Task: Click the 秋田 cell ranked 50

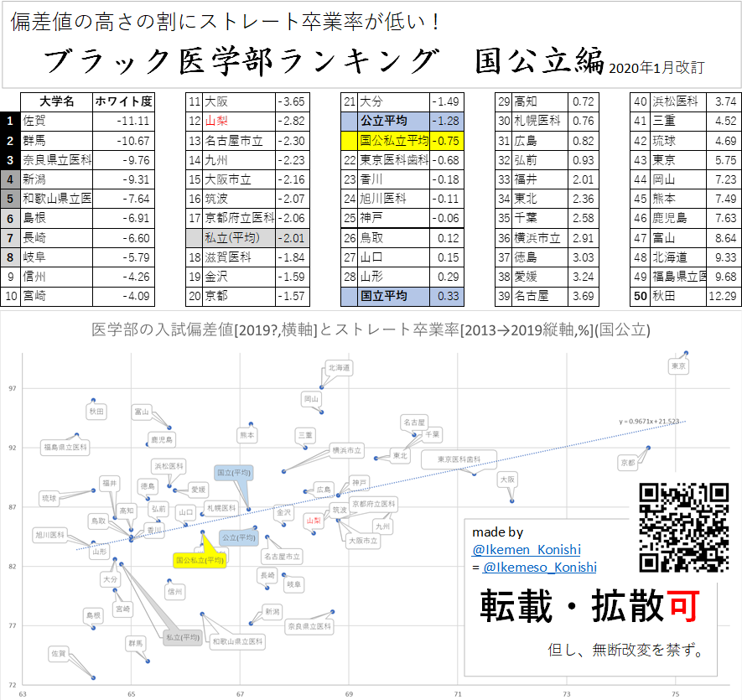Action: (678, 296)
